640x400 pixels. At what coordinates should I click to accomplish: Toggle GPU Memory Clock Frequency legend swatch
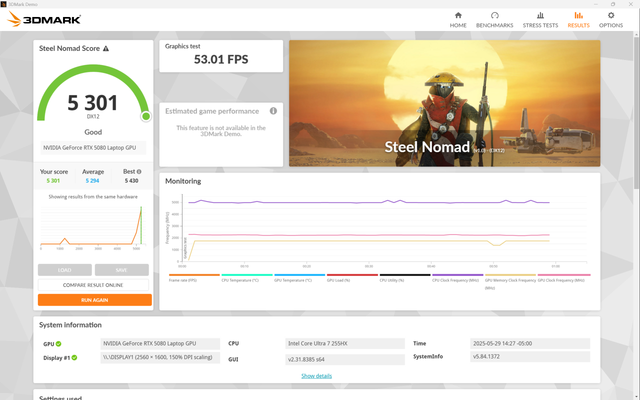point(510,275)
